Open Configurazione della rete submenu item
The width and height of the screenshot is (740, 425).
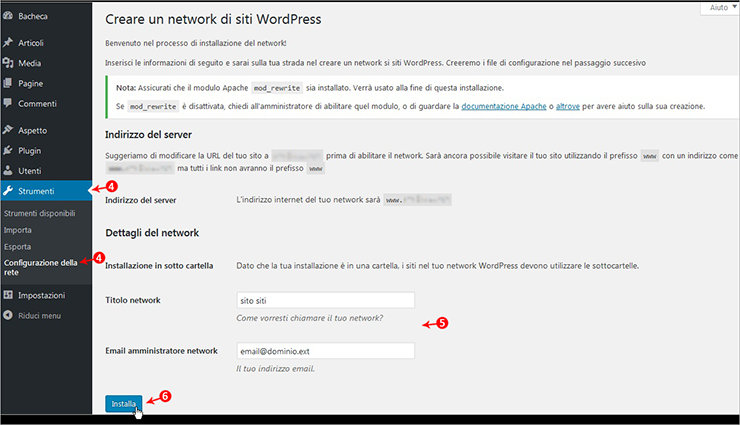coord(41,267)
